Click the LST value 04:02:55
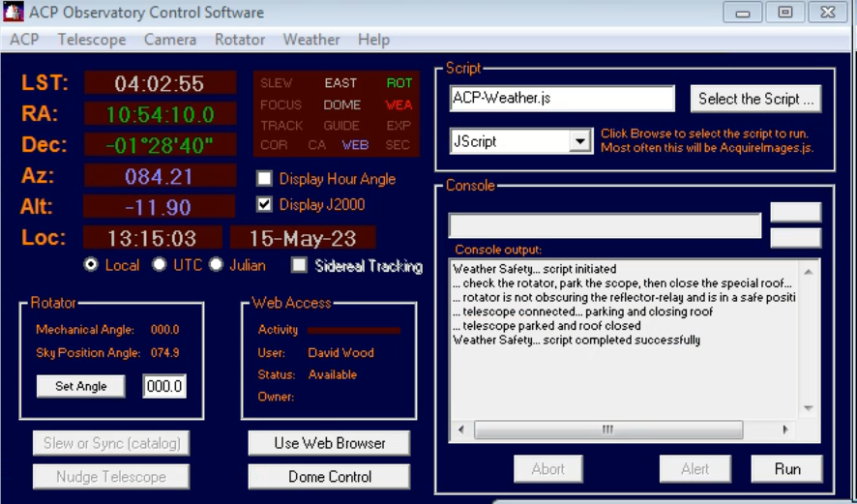 (x=160, y=83)
